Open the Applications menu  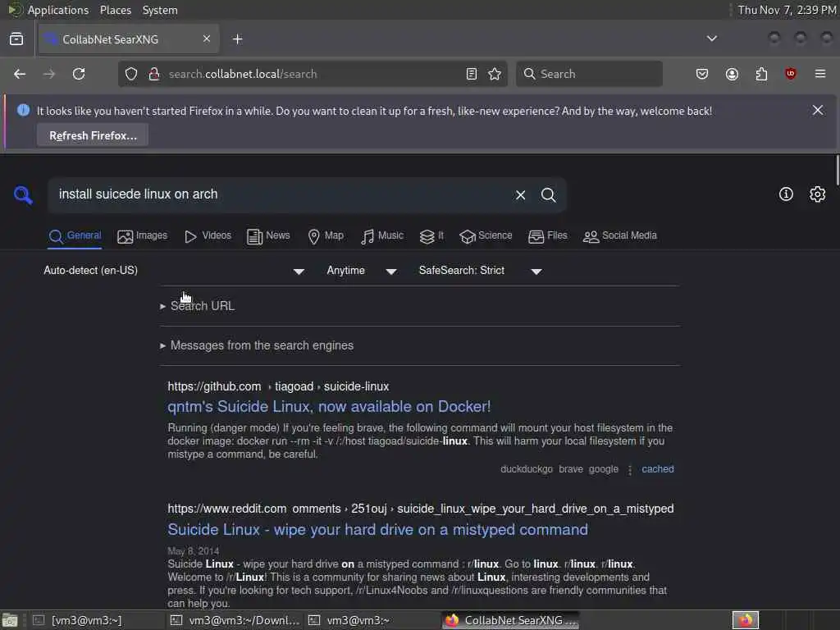coord(58,10)
